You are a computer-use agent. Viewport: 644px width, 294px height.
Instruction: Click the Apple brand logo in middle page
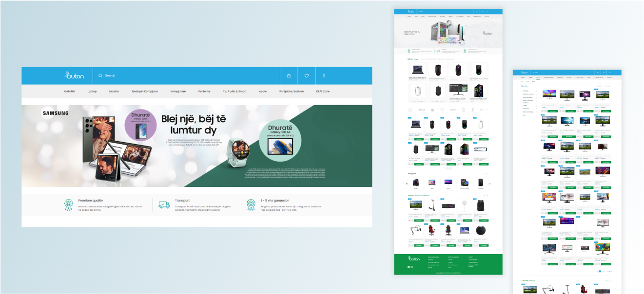tap(432, 110)
